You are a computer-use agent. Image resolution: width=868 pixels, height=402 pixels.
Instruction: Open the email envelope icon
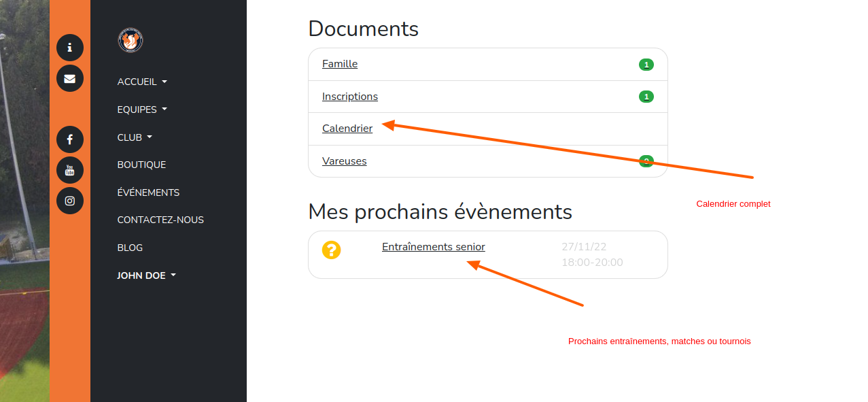(x=70, y=78)
